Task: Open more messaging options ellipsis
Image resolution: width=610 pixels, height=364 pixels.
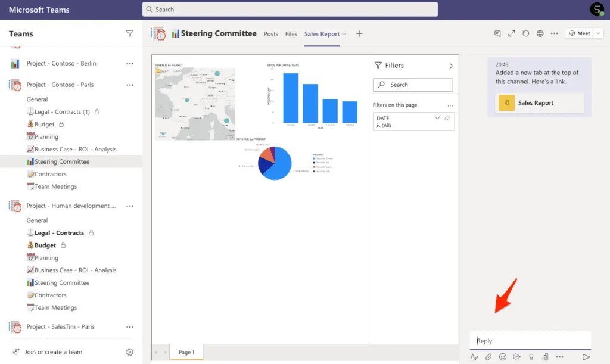Action: tap(560, 357)
